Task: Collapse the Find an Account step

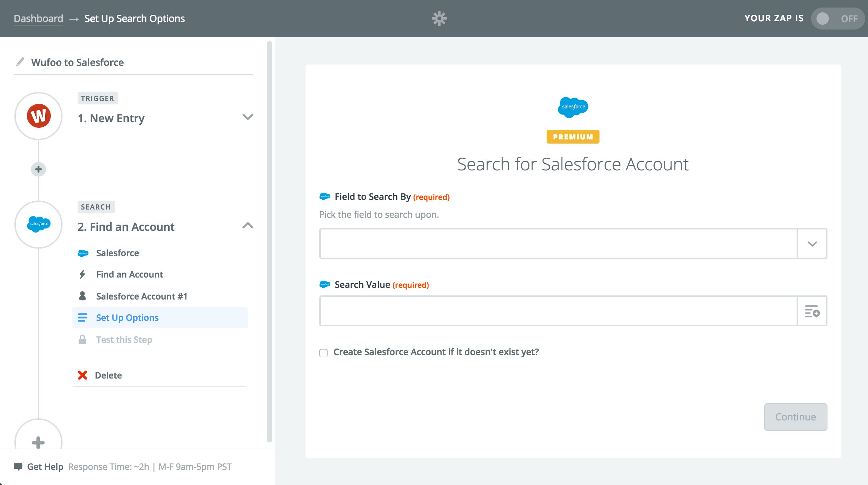Action: [248, 226]
